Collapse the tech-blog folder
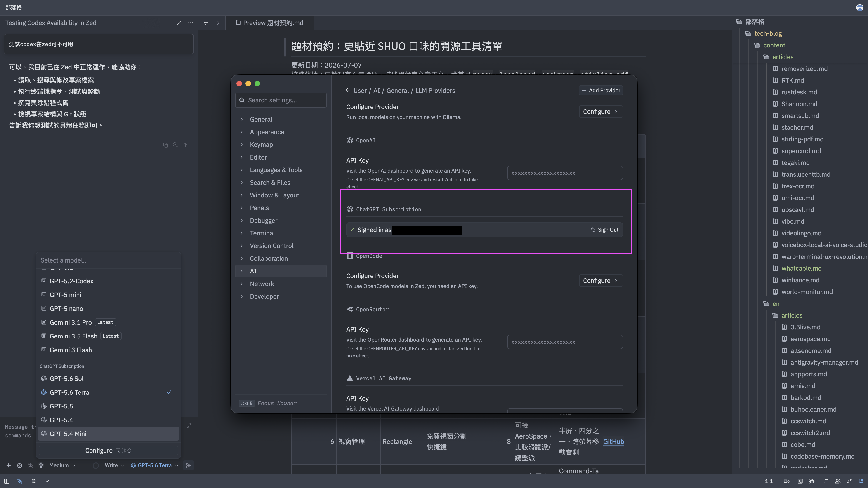This screenshot has width=868, height=488. click(768, 33)
